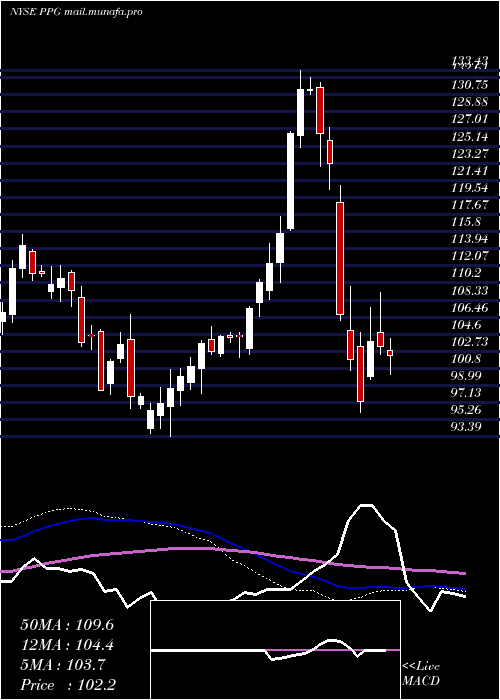Click the 93.39 price axis label
This screenshot has height=700, width=500.
466,427
